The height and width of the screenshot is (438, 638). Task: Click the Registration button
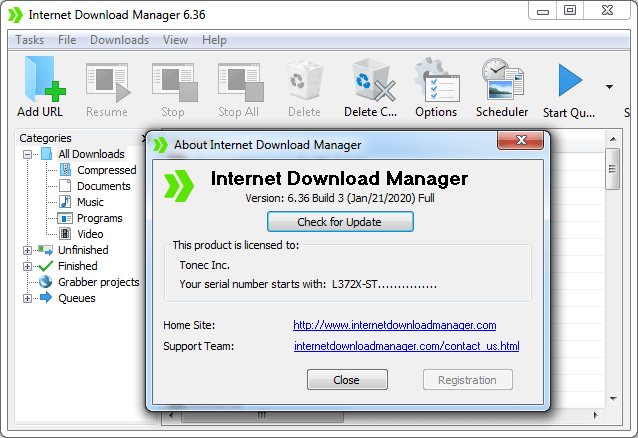pos(468,380)
